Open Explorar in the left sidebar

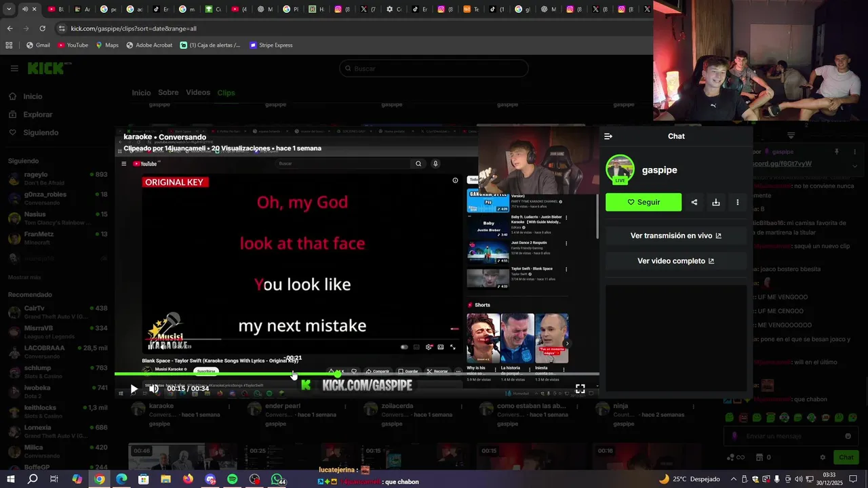coord(38,115)
